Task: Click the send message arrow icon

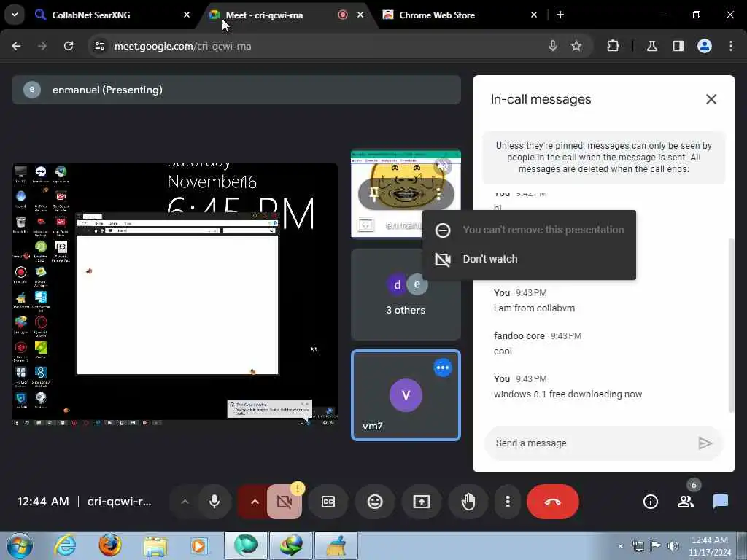Action: (x=705, y=443)
